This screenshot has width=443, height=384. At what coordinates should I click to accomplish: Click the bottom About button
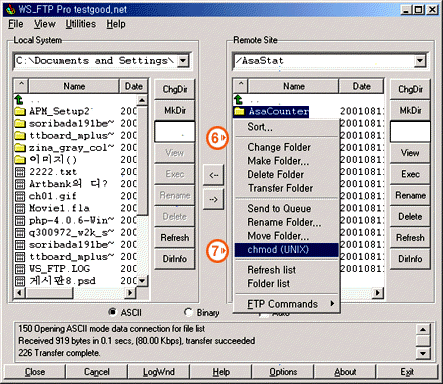click(345, 372)
